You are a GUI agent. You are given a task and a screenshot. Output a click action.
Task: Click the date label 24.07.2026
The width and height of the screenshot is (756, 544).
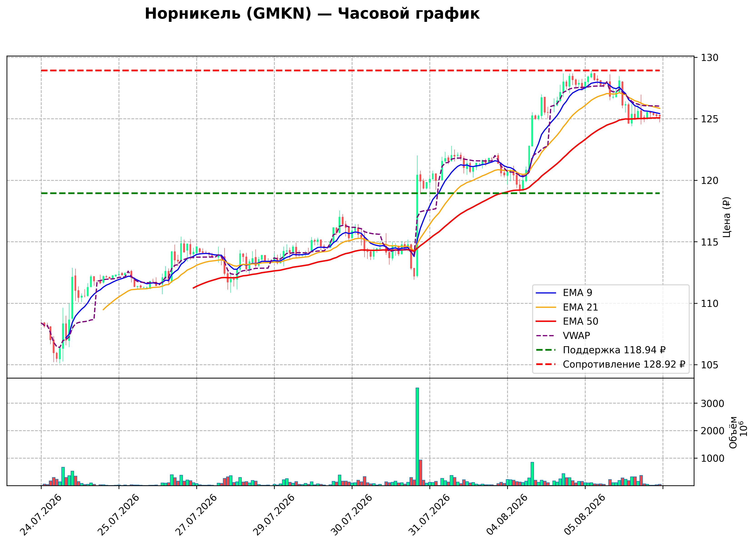[x=41, y=515]
